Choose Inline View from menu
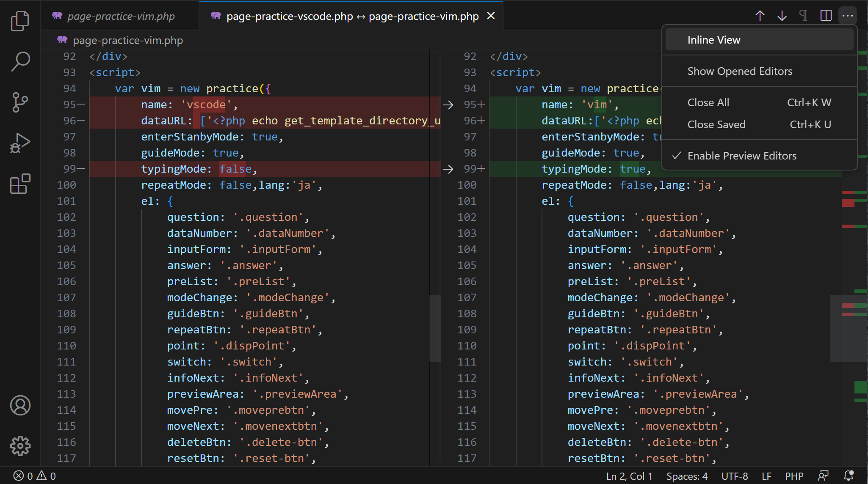 759,40
